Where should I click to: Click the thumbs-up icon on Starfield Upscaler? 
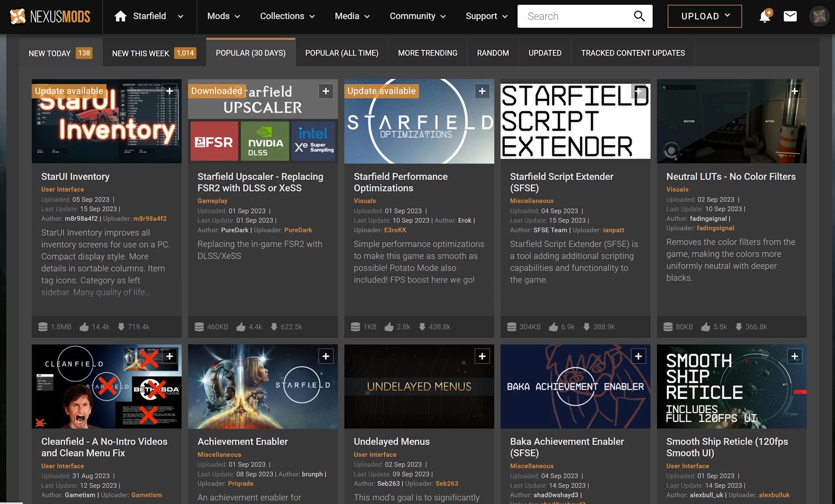pos(240,327)
